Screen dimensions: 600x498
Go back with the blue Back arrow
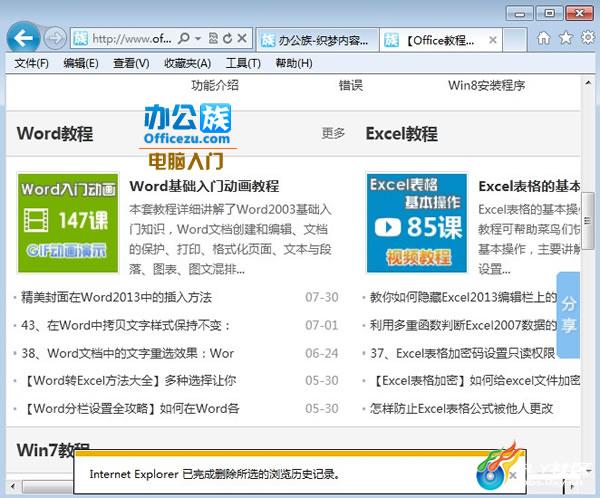tap(23, 38)
